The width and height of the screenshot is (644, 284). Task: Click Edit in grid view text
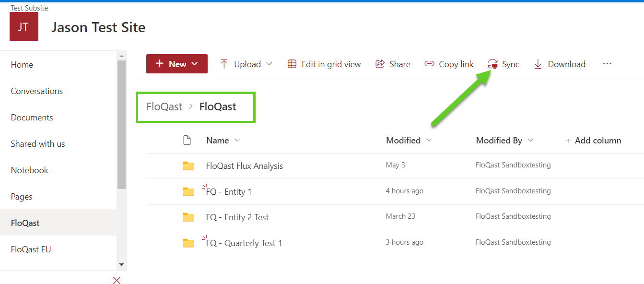click(331, 64)
